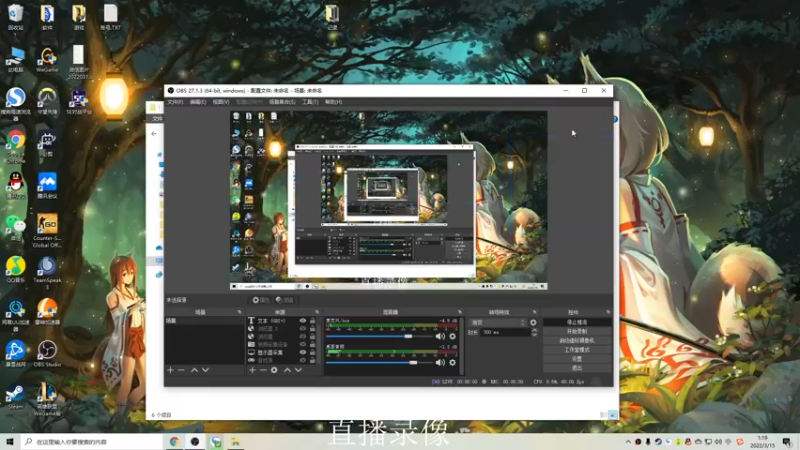Image resolution: width=800 pixels, height=450 pixels.
Task: Click the Windows taskbar search box
Action: (x=92, y=442)
